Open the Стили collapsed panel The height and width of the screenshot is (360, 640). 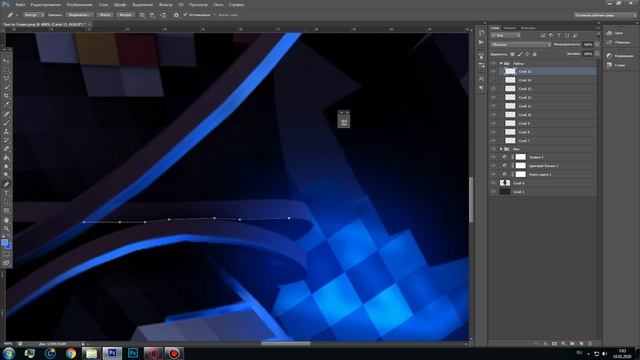[616, 65]
